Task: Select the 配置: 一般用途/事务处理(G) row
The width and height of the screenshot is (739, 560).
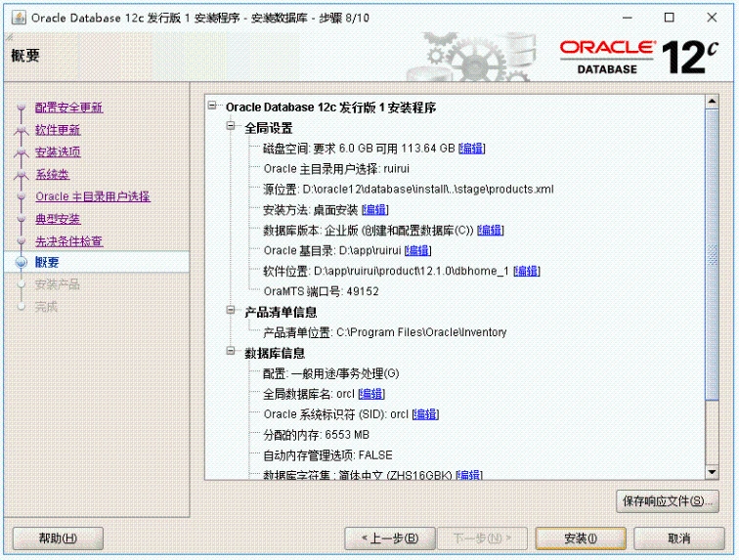Action: (330, 373)
